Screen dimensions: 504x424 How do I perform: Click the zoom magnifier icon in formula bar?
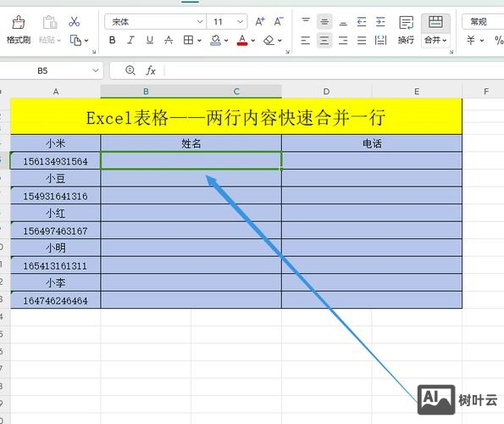pyautogui.click(x=130, y=70)
